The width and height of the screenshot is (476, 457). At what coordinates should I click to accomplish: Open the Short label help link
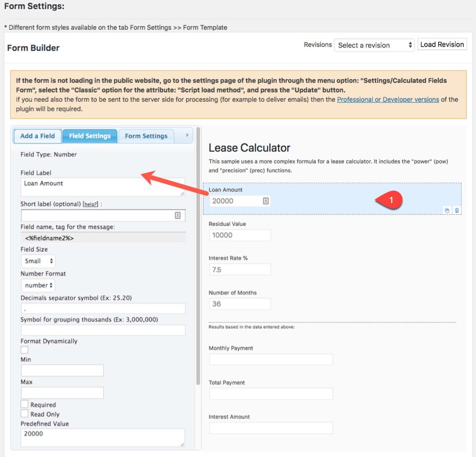pos(90,204)
